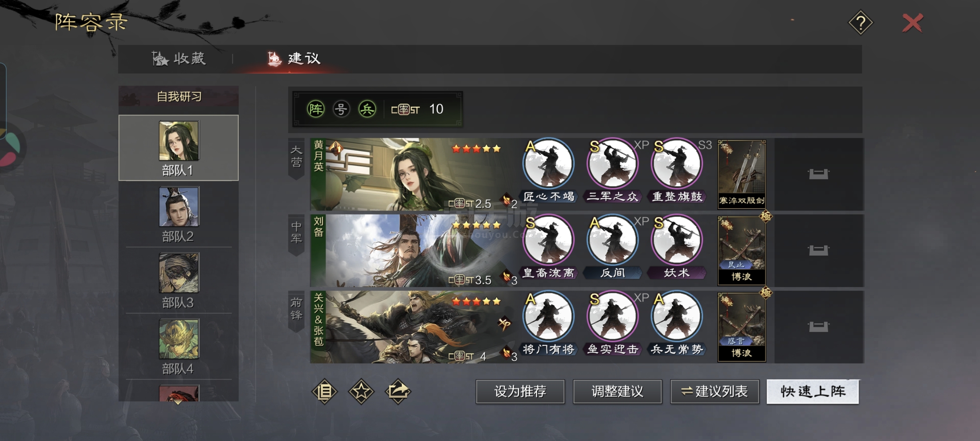The image size is (980, 441).
Task: Click empty equipment slot in 刘备 row
Action: click(x=818, y=251)
